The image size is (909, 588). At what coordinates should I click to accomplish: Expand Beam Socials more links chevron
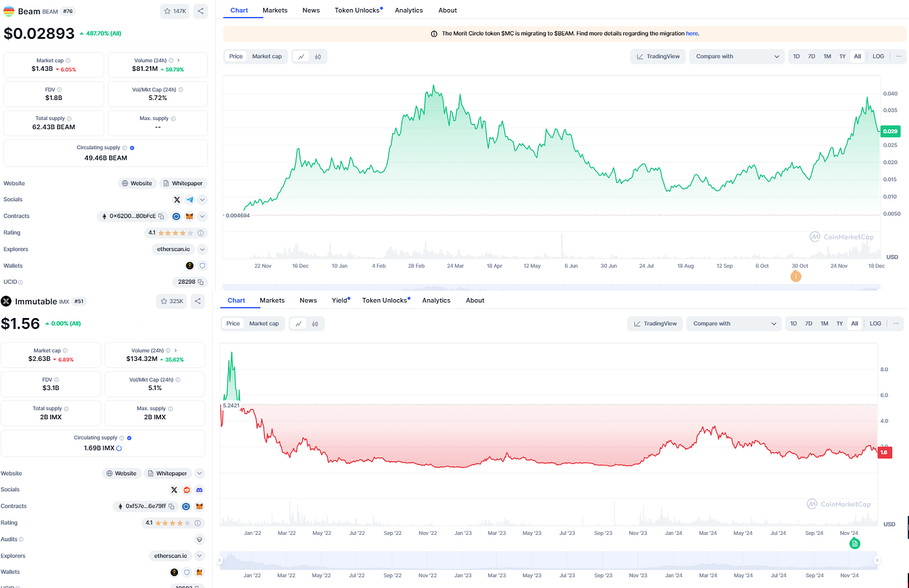[203, 200]
